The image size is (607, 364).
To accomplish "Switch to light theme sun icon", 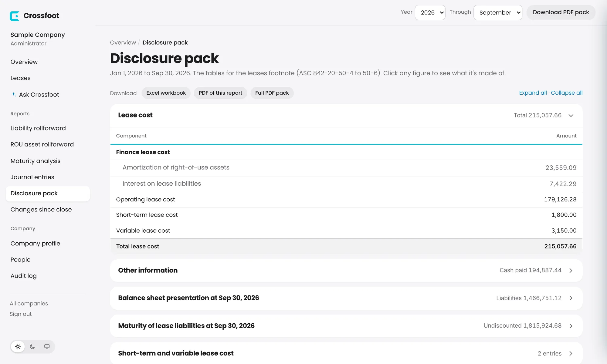I will pos(18,347).
